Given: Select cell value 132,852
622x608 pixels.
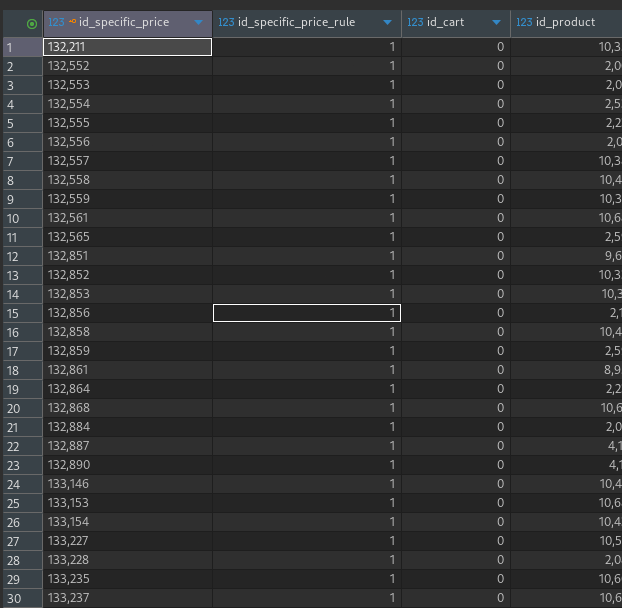Looking at the screenshot, I should point(128,275).
